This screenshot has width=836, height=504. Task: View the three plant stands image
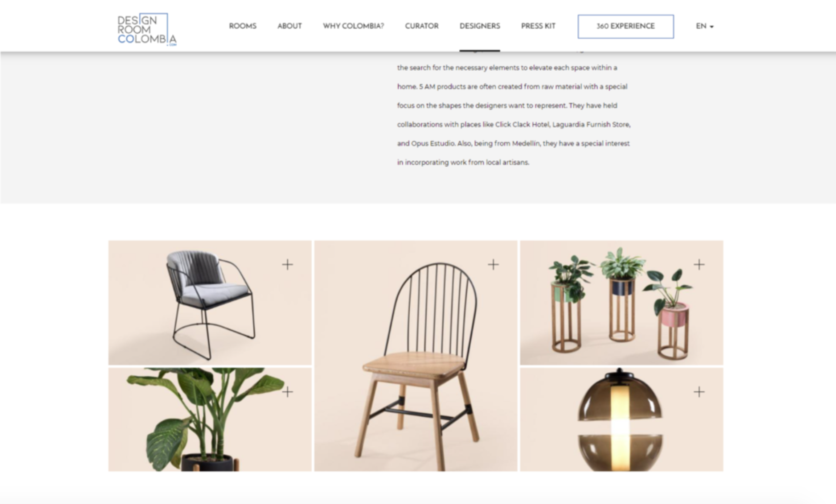[x=622, y=302]
